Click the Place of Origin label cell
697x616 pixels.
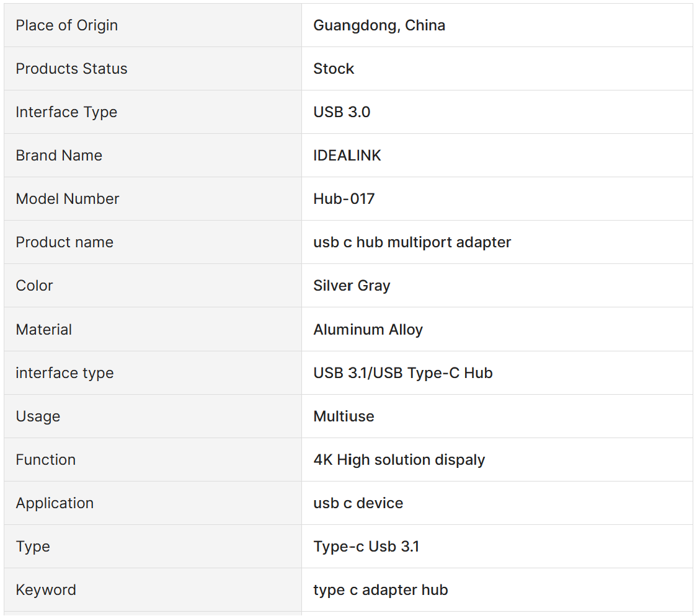point(66,25)
